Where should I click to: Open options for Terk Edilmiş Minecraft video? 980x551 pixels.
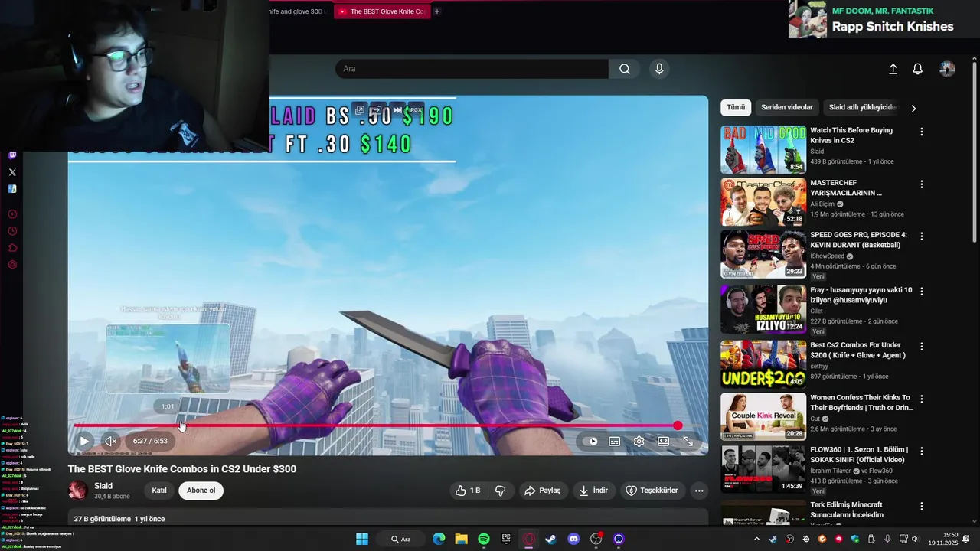pyautogui.click(x=922, y=506)
